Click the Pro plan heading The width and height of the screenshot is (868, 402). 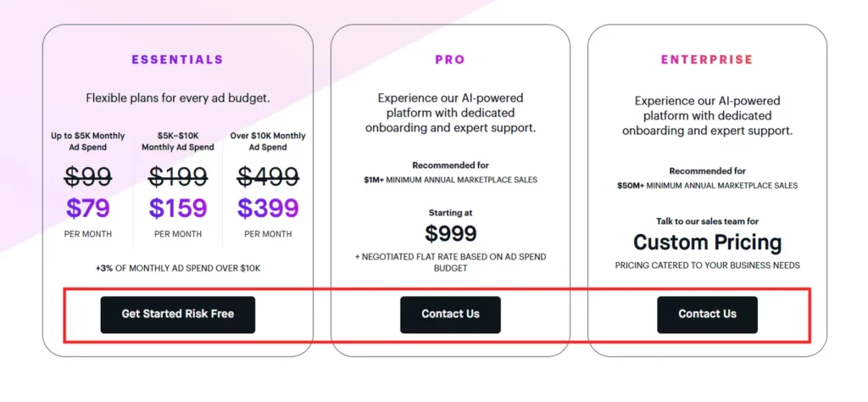[x=450, y=60]
